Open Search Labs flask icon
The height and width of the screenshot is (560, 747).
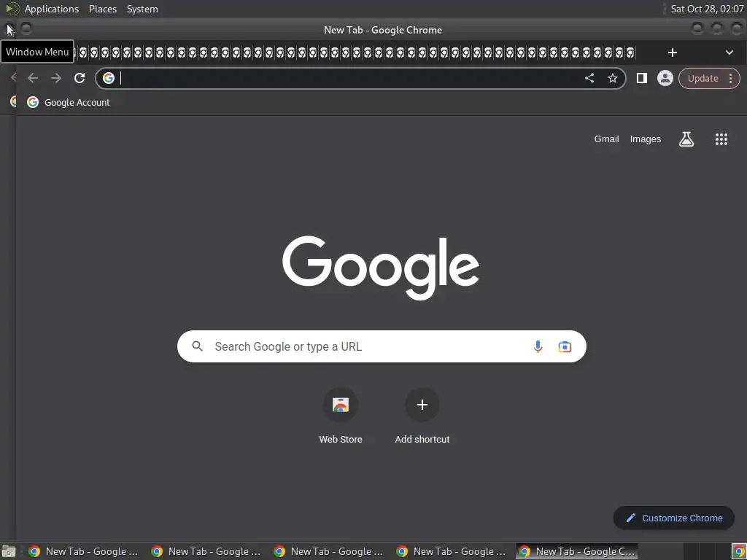pos(686,139)
